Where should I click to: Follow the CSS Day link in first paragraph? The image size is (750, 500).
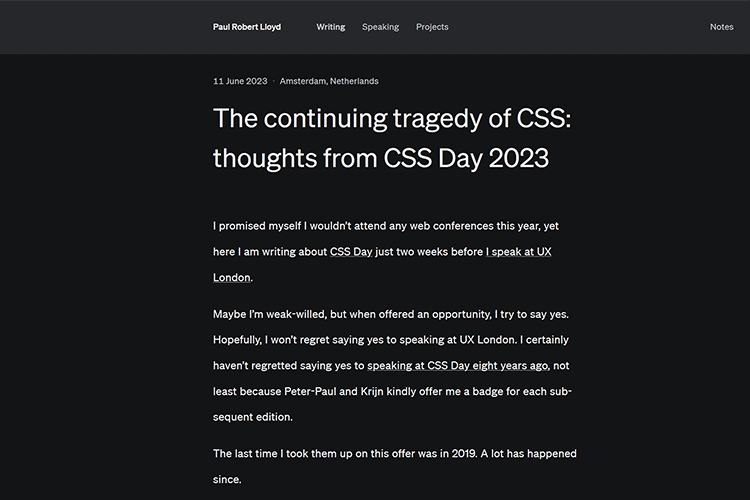point(351,252)
